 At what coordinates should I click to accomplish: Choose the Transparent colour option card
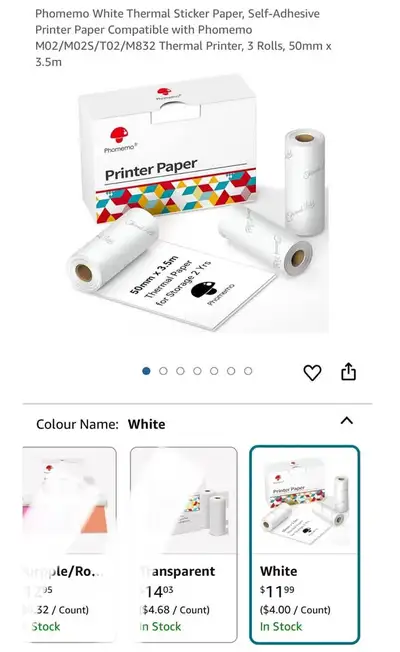[x=184, y=544]
